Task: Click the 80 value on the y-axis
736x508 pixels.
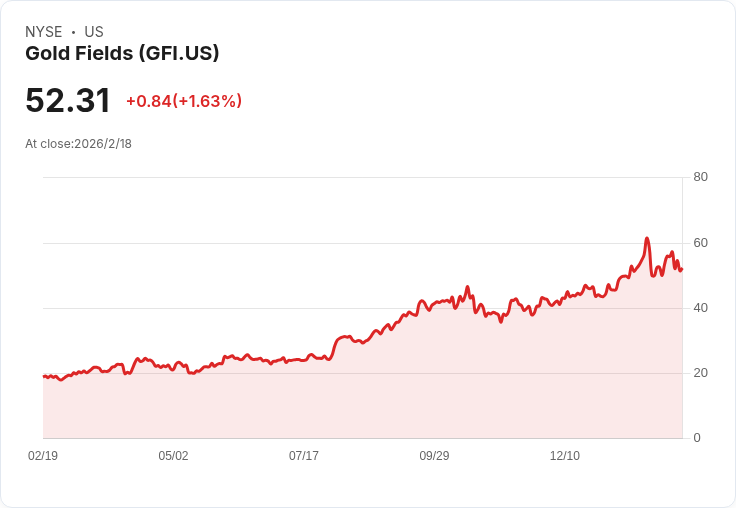Action: [x=700, y=177]
